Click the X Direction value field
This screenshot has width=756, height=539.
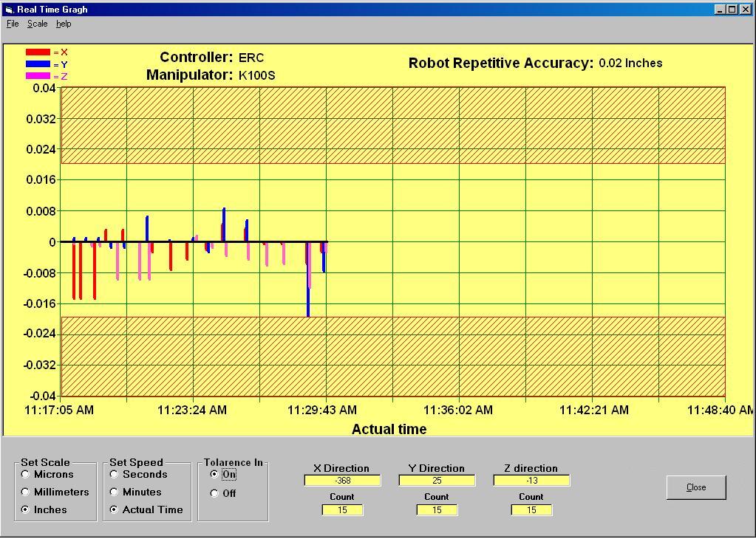pyautogui.click(x=342, y=481)
